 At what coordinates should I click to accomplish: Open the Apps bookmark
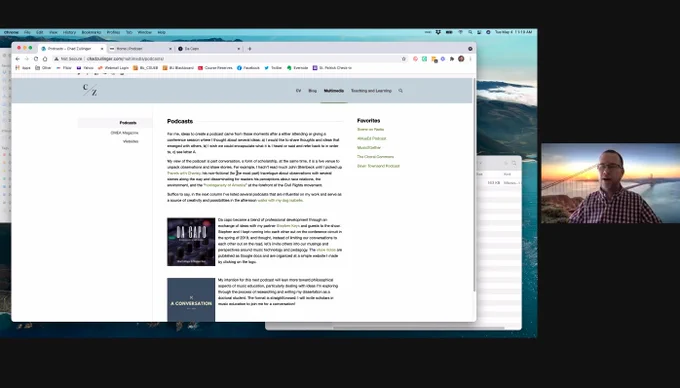click(23, 68)
